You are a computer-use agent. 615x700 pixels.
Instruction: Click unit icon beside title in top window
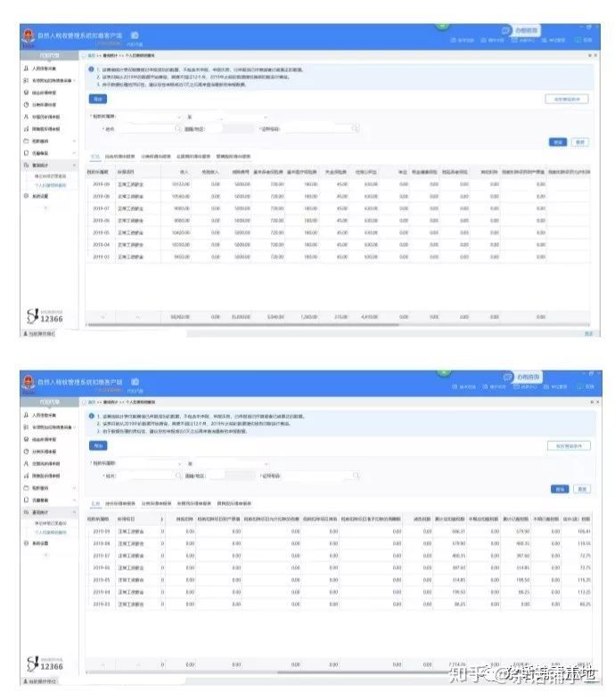tap(135, 35)
